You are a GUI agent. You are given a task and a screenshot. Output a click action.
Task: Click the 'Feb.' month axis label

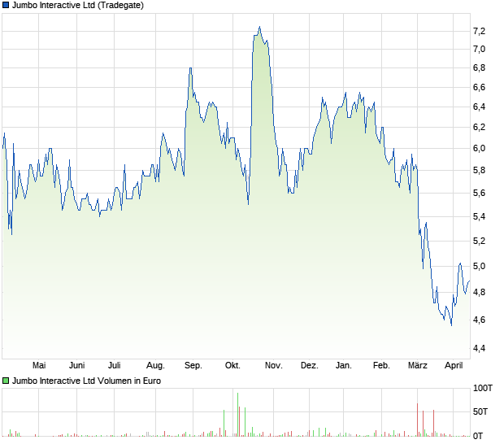381,366
